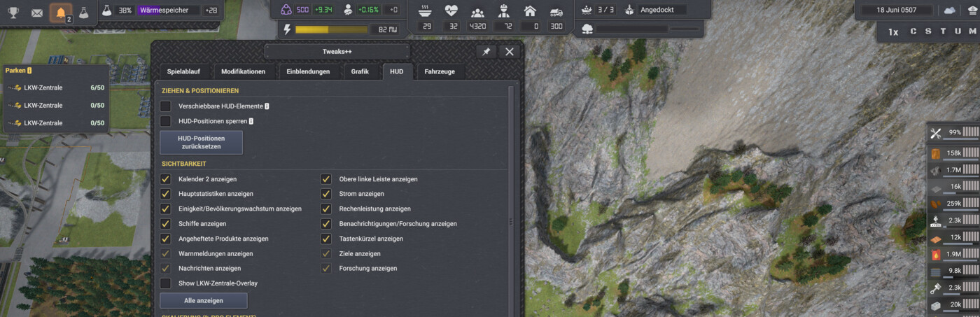The image size is (980, 317).
Task: Open the Fahrzeuge tab
Action: pyautogui.click(x=441, y=71)
